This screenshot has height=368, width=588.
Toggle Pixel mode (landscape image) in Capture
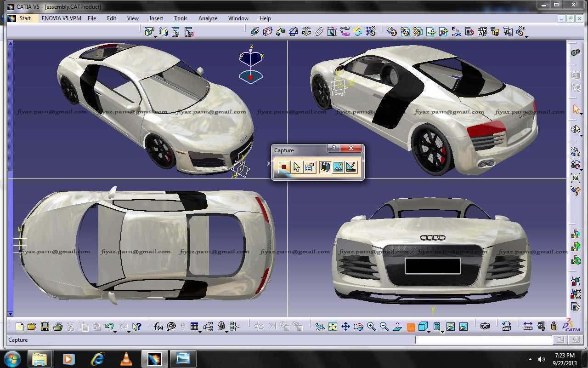(338, 167)
